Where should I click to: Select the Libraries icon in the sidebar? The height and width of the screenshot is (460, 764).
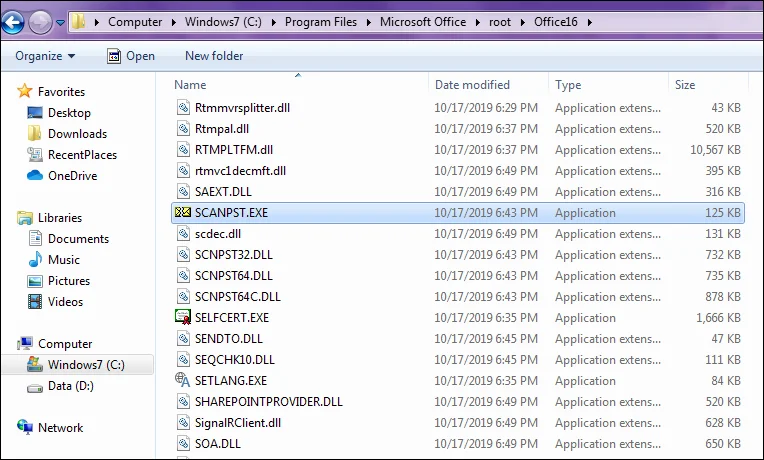tap(24, 218)
